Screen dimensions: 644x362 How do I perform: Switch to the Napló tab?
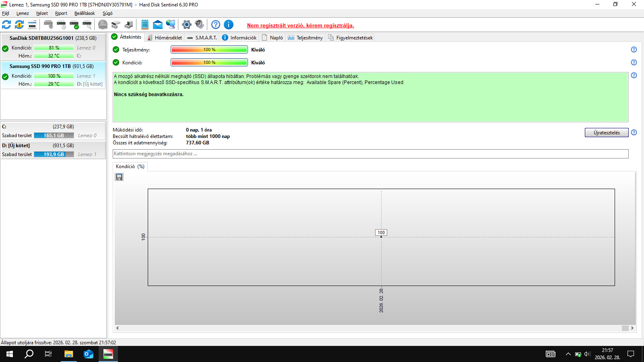(x=272, y=37)
